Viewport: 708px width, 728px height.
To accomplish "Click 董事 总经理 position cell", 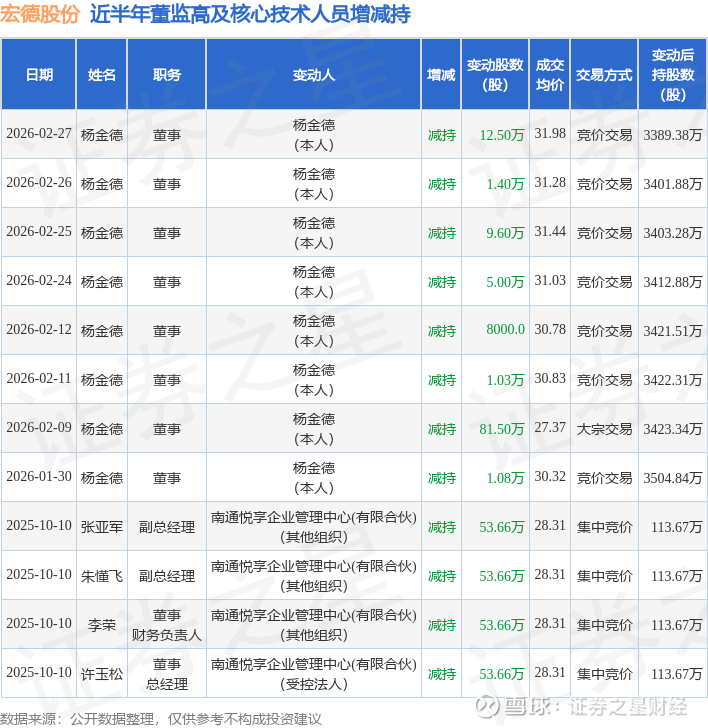I will coord(167,674).
